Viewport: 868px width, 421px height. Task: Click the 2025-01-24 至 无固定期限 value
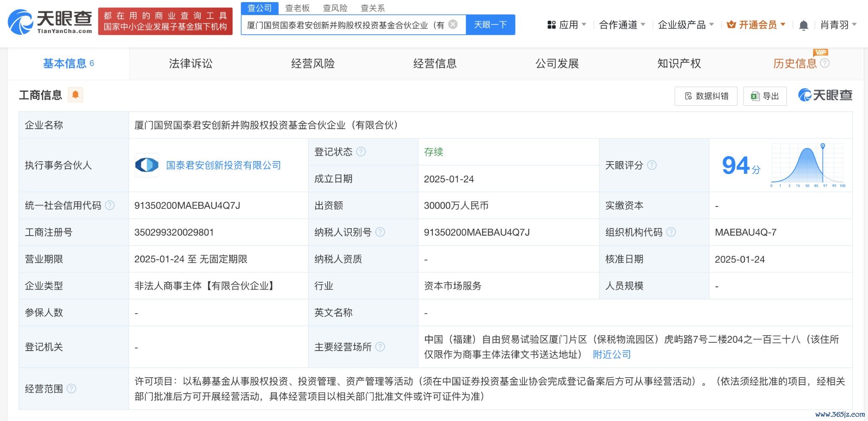191,259
